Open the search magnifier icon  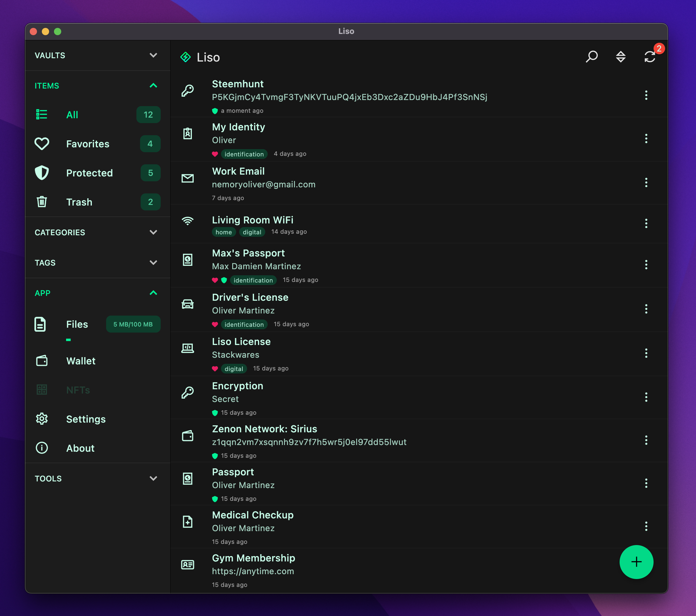[x=592, y=56]
